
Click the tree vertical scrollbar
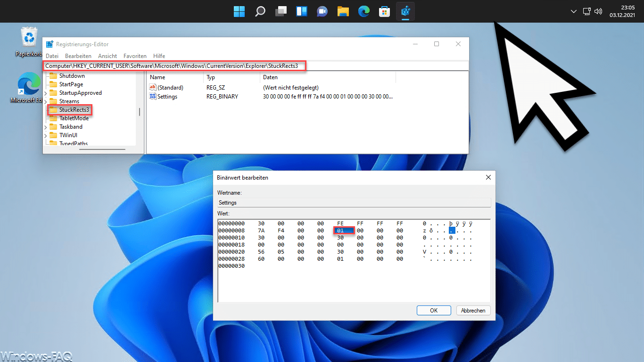click(139, 112)
